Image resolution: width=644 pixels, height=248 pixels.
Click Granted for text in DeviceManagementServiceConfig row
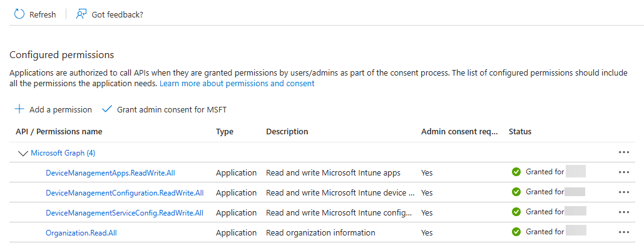coord(545,212)
